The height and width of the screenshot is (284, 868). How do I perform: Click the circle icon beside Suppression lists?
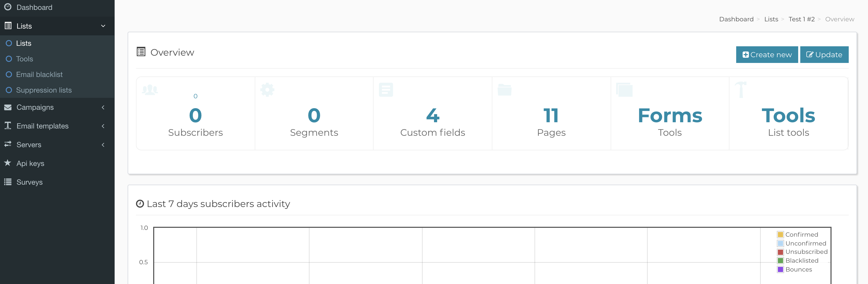[x=9, y=90]
